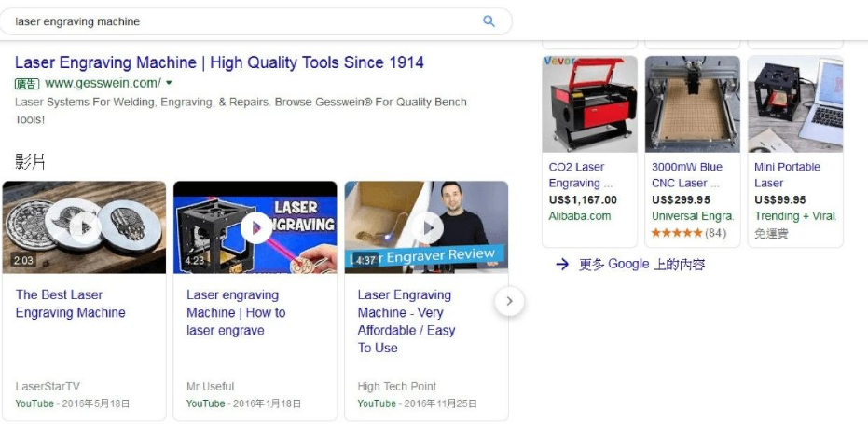This screenshot has height=424, width=868.
Task: Click Mini Portable Laser title link
Action: [x=787, y=175]
